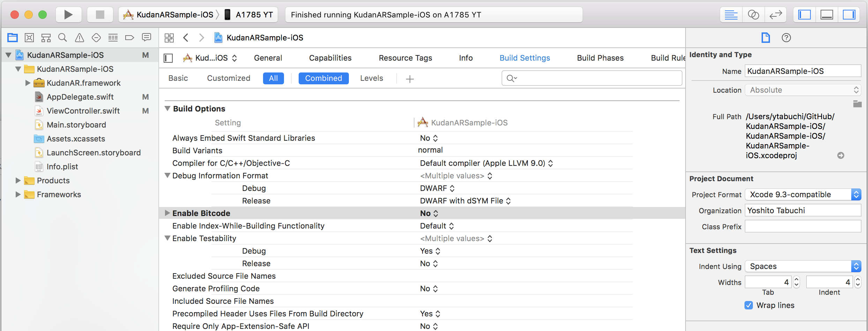868x331 pixels.
Task: Toggle the project and targets list sidebar
Action: (168, 58)
